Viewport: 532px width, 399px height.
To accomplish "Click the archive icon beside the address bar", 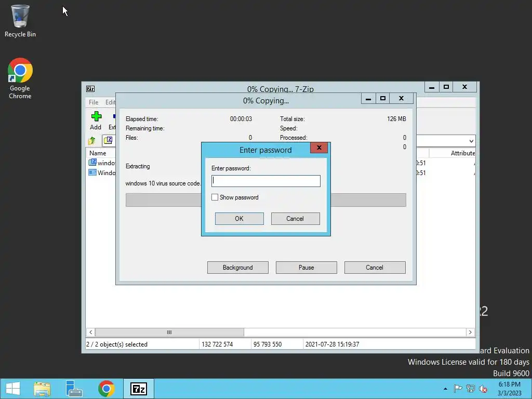I will coord(108,140).
